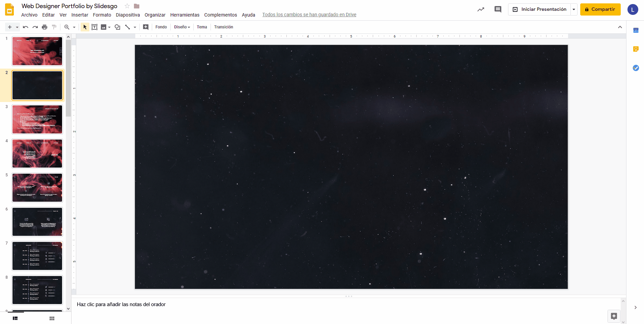Image resolution: width=644 pixels, height=324 pixels.
Task: Expand the presentation options dropdown arrow
Action: 574,9
